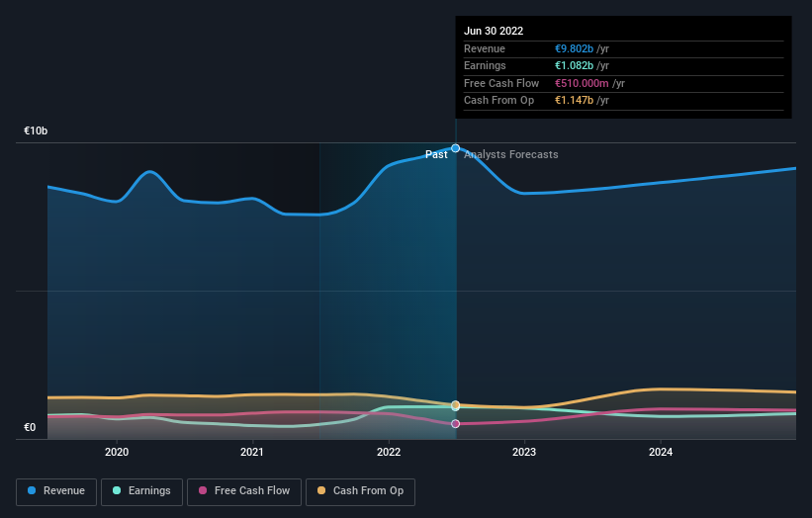Click the 2023 x-axis label
812x518 pixels.
pyautogui.click(x=524, y=453)
